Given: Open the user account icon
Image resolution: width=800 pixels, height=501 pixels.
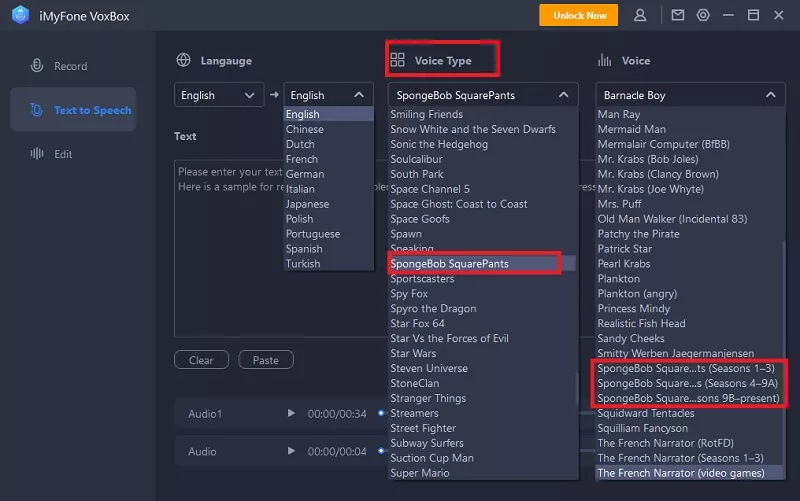Looking at the screenshot, I should pos(640,15).
